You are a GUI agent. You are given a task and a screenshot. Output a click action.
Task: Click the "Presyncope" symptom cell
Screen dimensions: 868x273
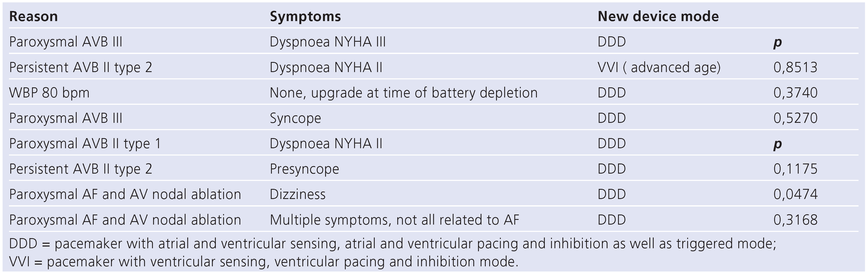304,169
